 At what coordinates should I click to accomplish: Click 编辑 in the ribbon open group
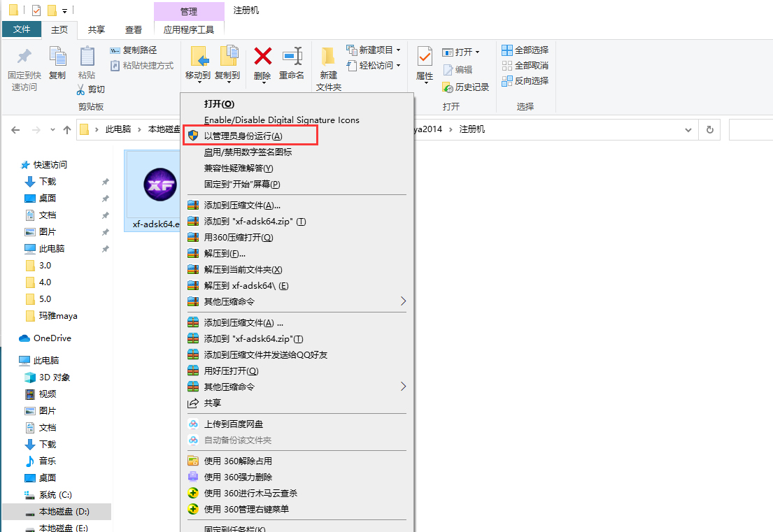[x=458, y=69]
